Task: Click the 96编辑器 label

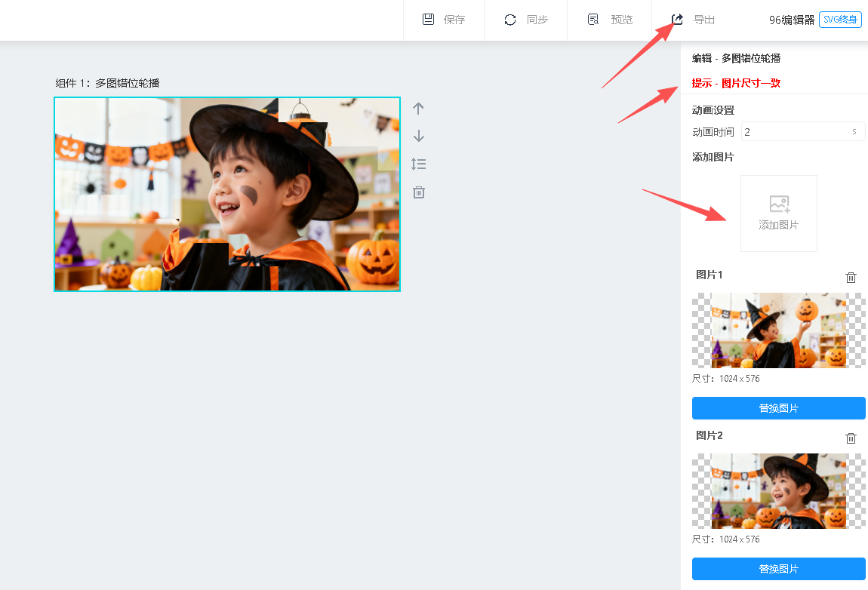Action: 792,20
